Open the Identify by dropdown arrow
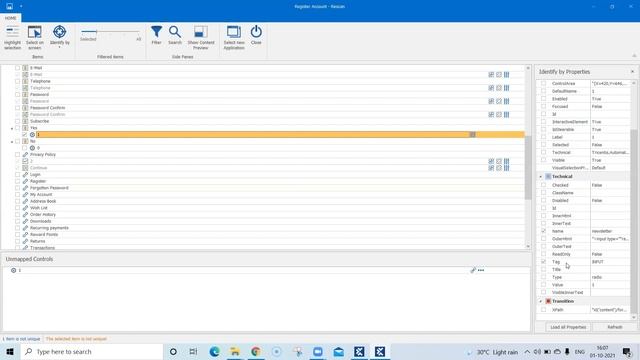 60,48
